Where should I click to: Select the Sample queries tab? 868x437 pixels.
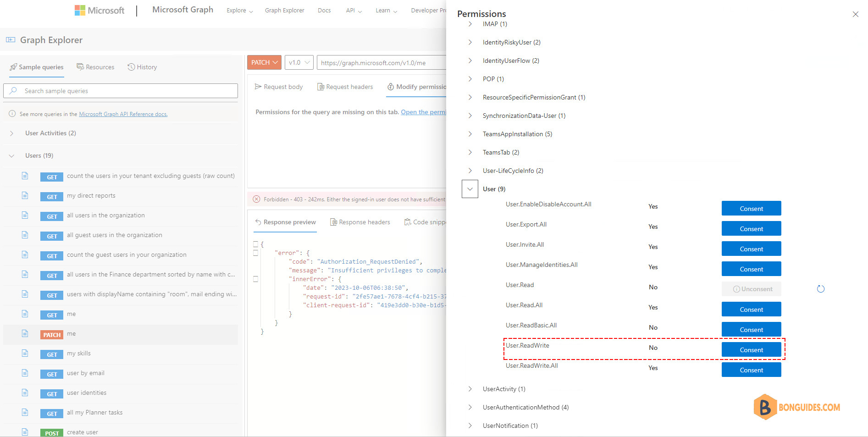click(37, 67)
